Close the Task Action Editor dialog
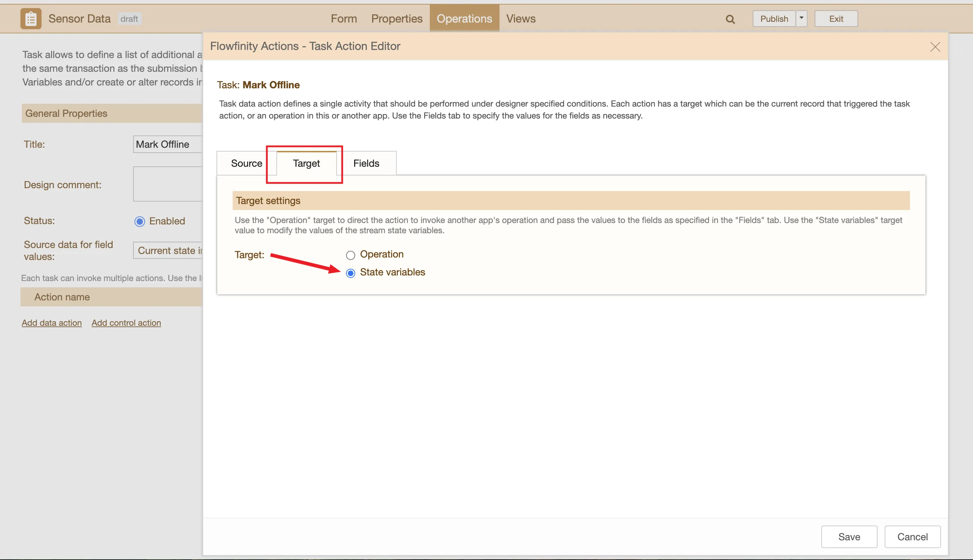 [x=935, y=47]
